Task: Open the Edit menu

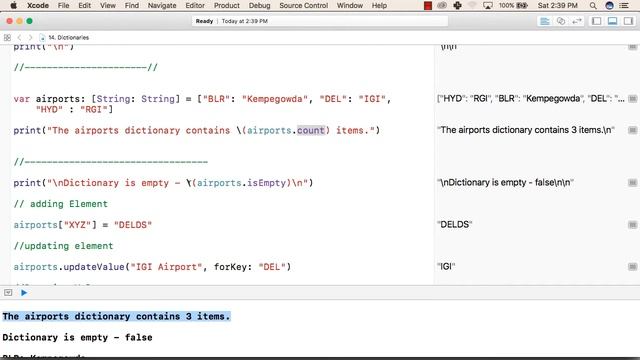Action: [84, 5]
